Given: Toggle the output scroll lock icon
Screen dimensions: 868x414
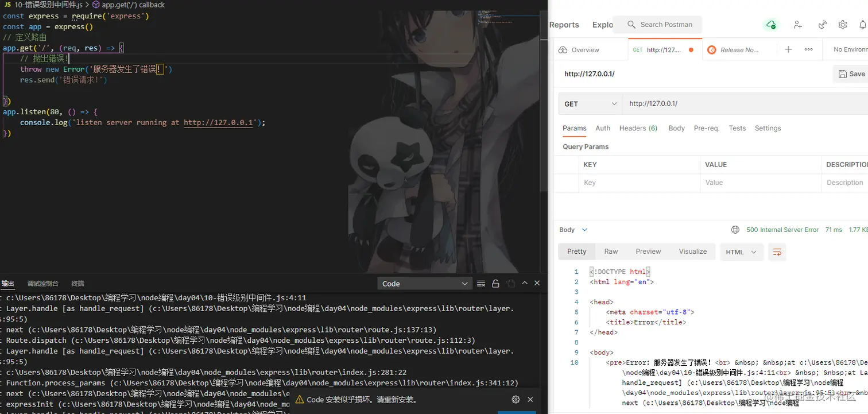Looking at the screenshot, I should point(496,284).
